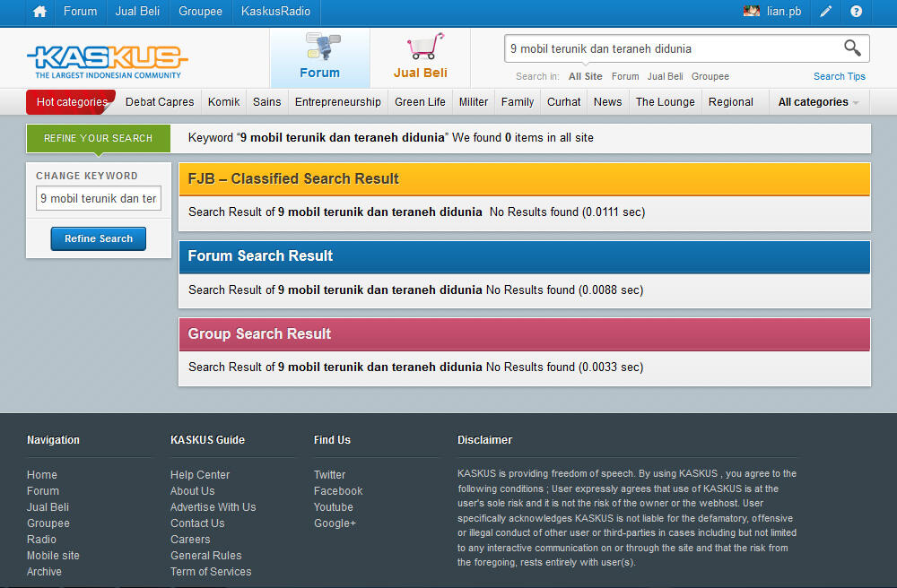Open the Twitter link
This screenshot has height=588, width=897.
coord(329,475)
